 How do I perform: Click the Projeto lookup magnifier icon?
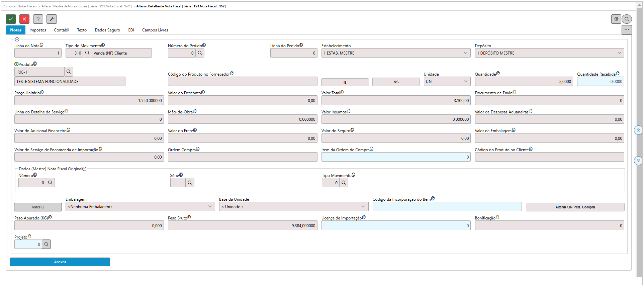pyautogui.click(x=47, y=244)
